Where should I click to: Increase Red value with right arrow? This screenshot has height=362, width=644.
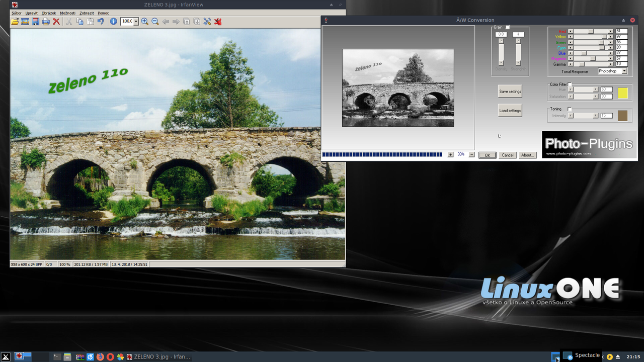pos(611,31)
